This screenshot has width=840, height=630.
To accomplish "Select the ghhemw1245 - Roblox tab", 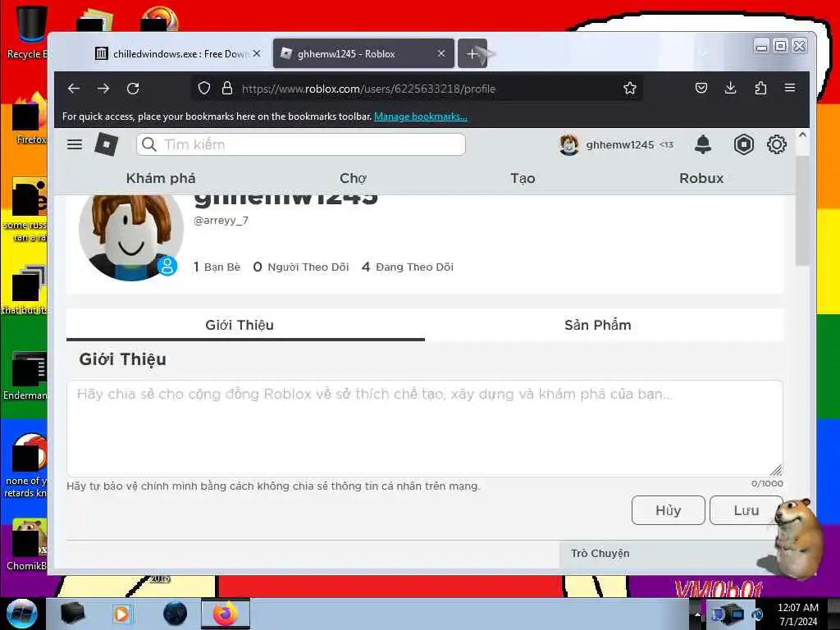I will (x=364, y=53).
